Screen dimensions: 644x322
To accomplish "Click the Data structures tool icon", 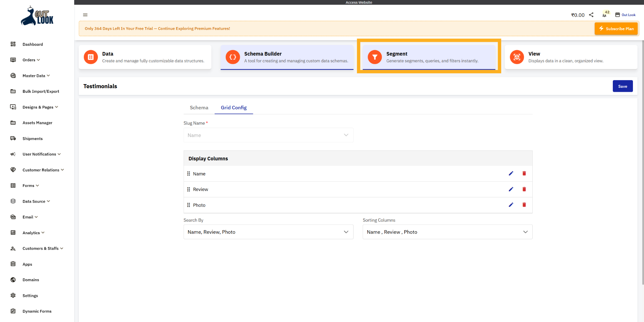I will tap(90, 57).
